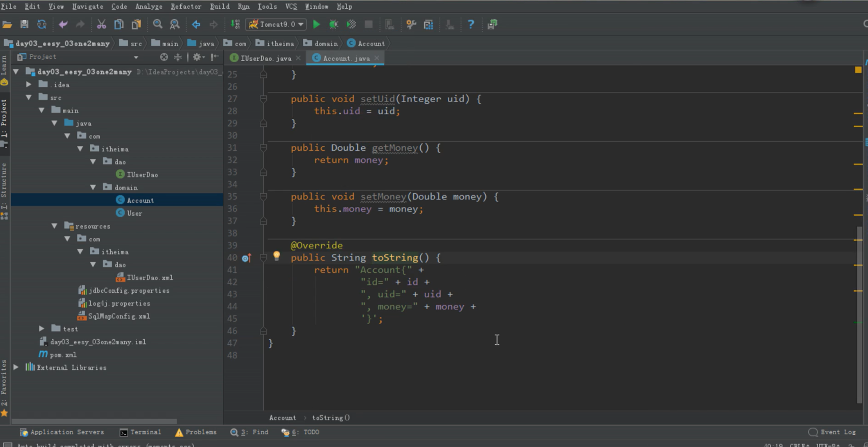
Task: Open the project panel settings gear
Action: (x=197, y=57)
